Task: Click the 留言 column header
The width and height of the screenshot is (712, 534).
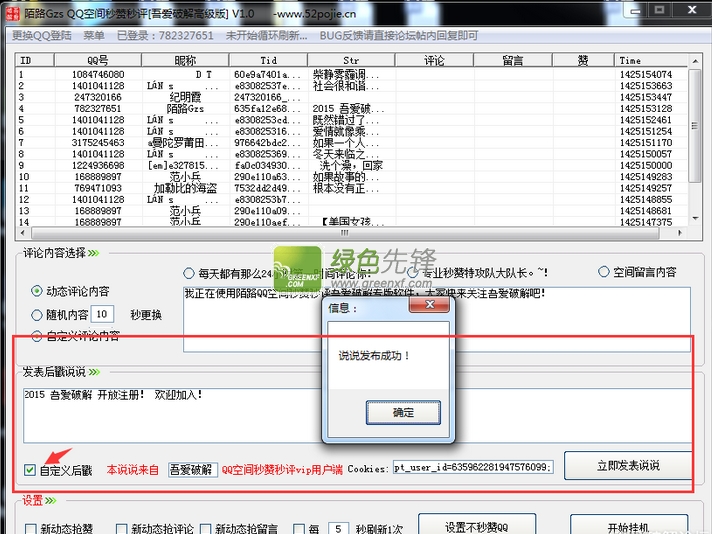Action: [513, 60]
